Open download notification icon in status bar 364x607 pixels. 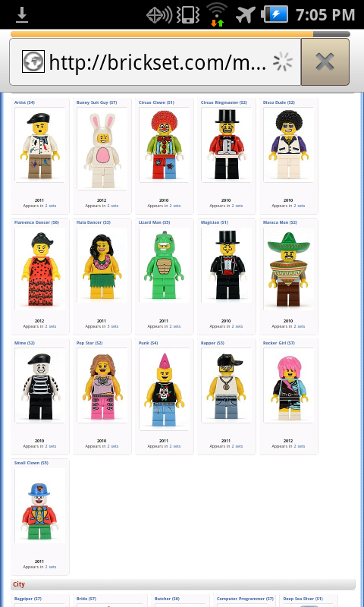point(22,14)
